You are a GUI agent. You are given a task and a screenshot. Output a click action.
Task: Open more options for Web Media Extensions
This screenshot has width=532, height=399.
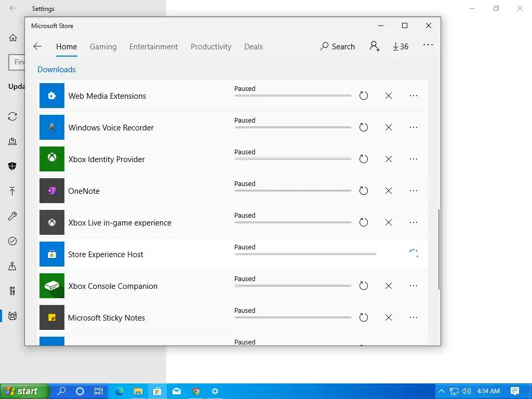coord(413,96)
